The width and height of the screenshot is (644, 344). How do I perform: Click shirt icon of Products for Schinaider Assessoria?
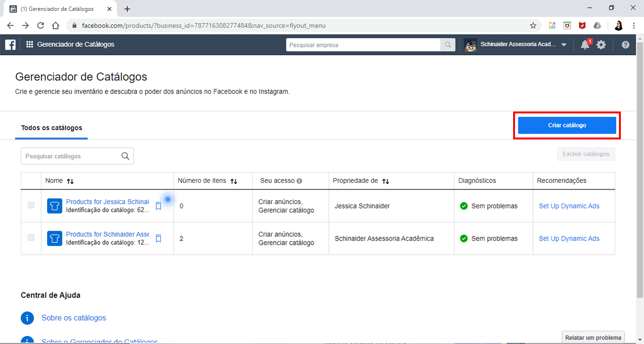55,238
